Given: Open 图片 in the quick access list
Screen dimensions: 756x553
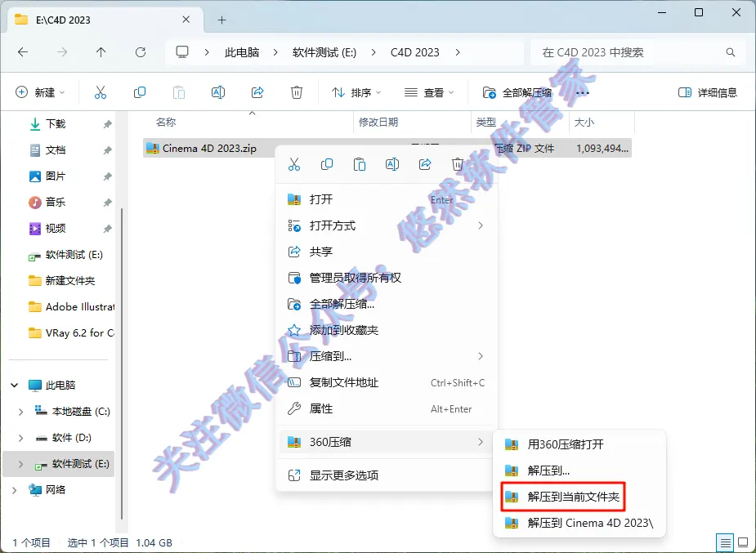Looking at the screenshot, I should pyautogui.click(x=56, y=176).
